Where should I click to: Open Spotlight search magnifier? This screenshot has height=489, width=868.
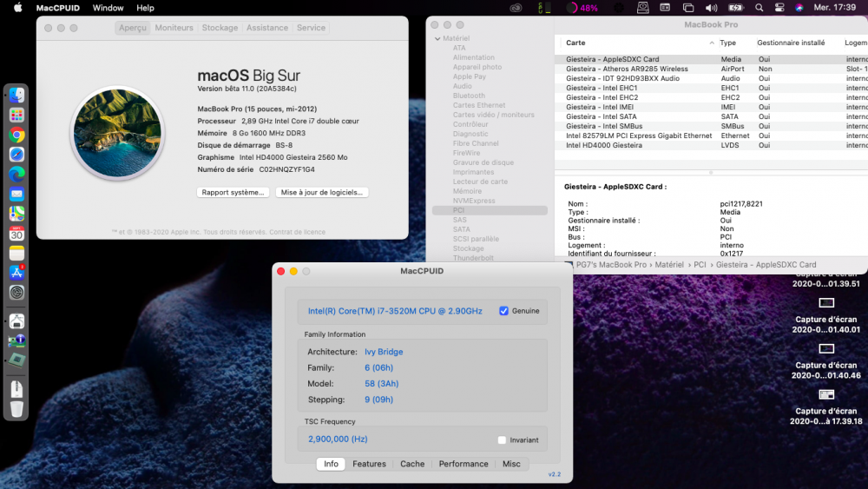pos(759,8)
